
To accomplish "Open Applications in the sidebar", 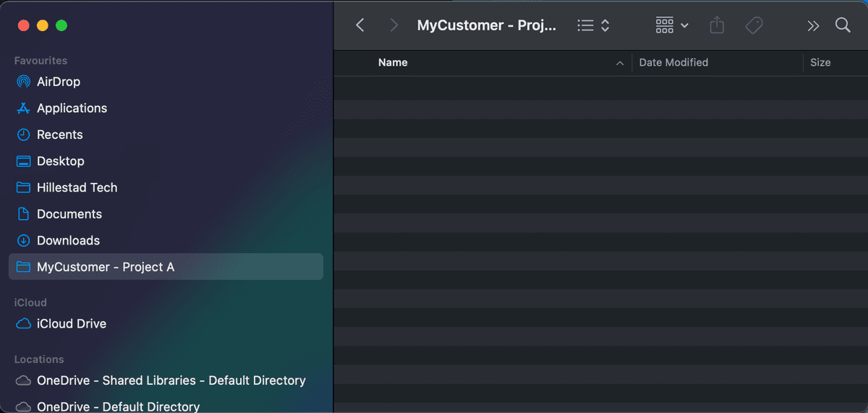I will tap(72, 108).
